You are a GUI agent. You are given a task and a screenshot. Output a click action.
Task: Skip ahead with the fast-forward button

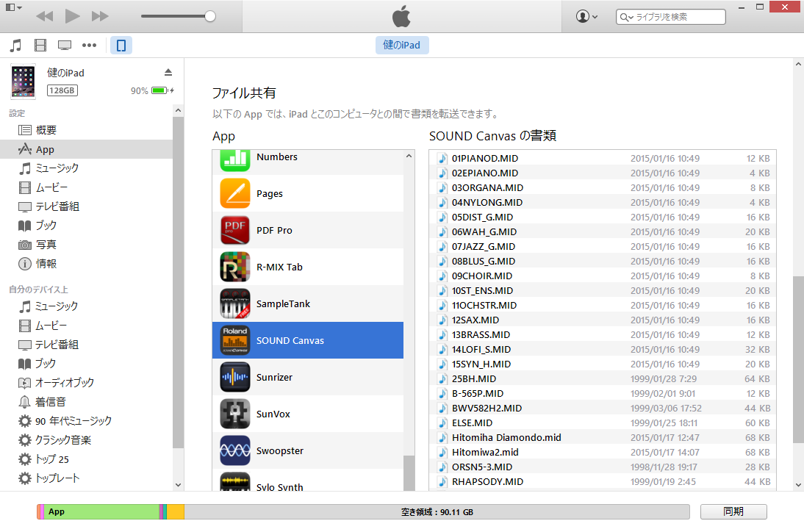click(100, 16)
